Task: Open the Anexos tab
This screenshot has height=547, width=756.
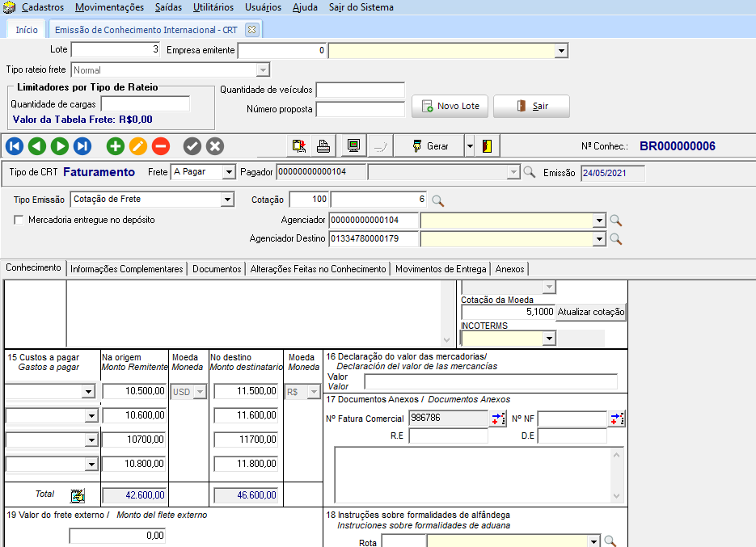Action: pyautogui.click(x=510, y=269)
